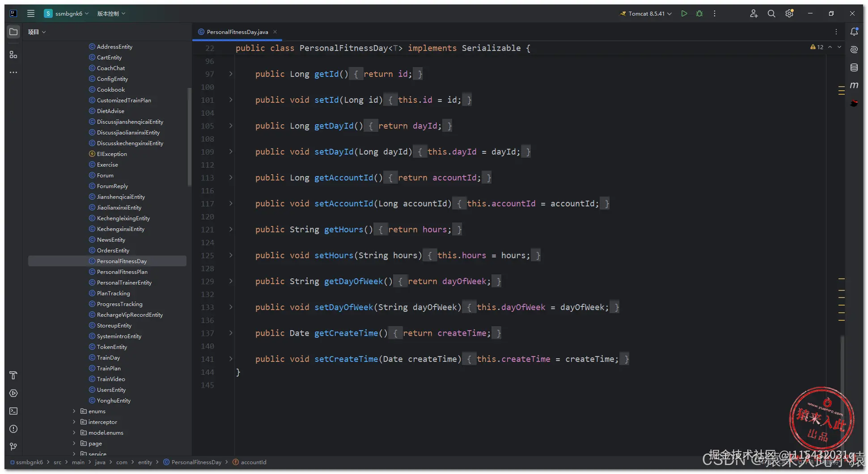Expand the enums package folder
This screenshot has height=474, width=868.
[x=74, y=411]
